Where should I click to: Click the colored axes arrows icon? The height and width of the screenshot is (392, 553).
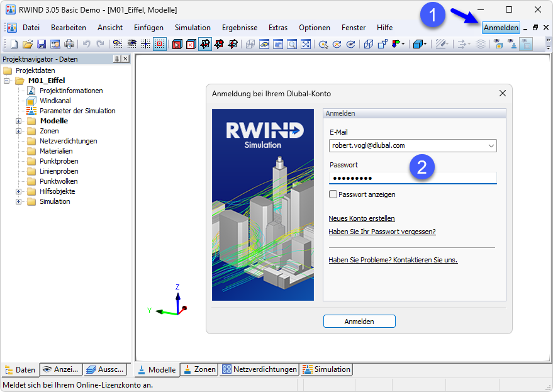click(x=396, y=44)
